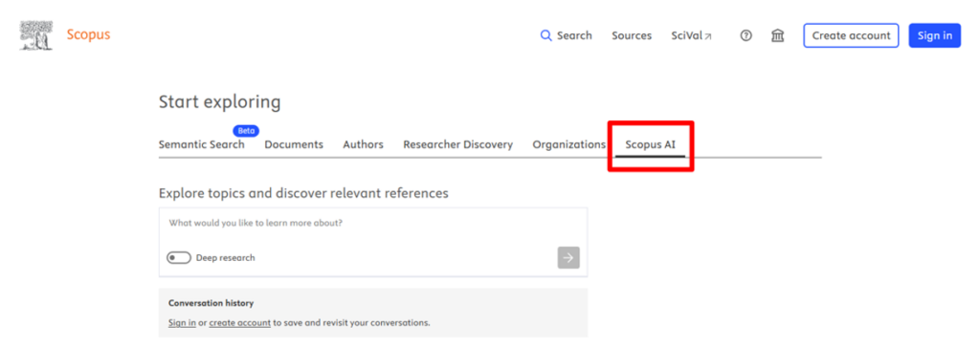The image size is (980, 347).
Task: Click the Create account button
Action: click(851, 35)
